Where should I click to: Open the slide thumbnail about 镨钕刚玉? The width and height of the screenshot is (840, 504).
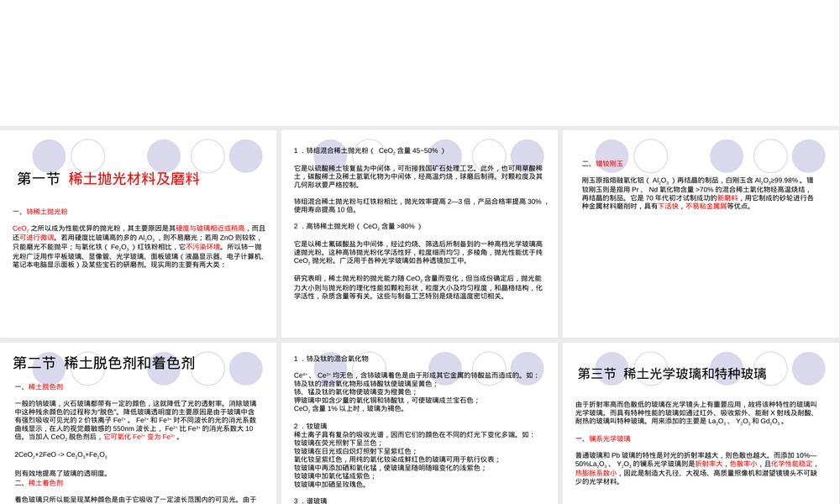click(701, 234)
